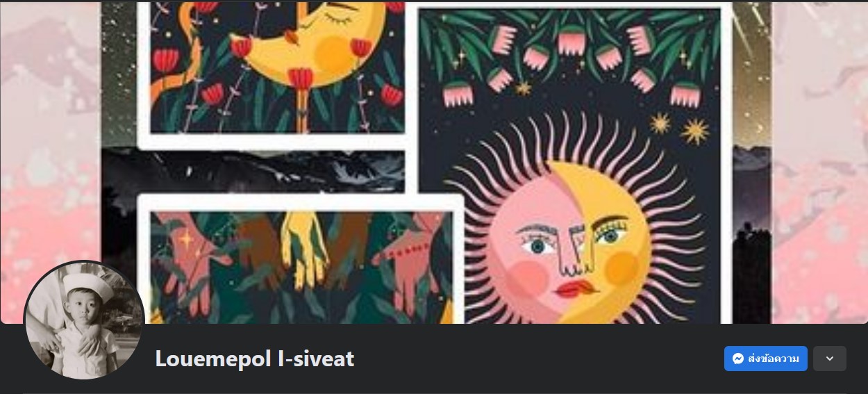Click the orange cheek on the sun's yellow half

point(621,268)
